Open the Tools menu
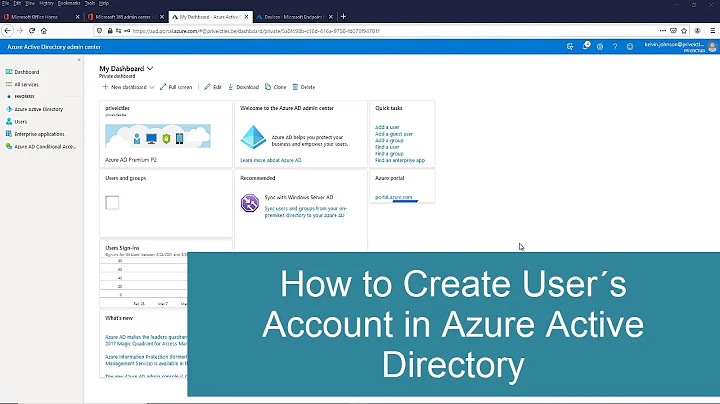The height and width of the screenshot is (404, 720). pyautogui.click(x=90, y=3)
